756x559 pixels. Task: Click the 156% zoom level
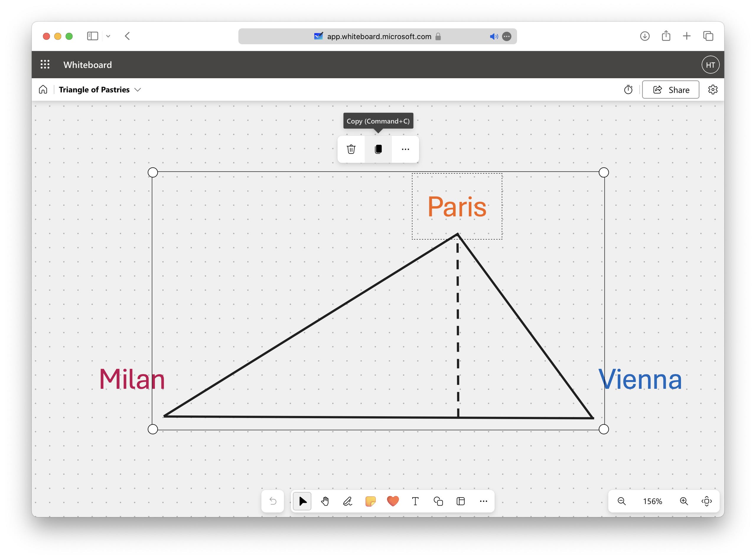click(652, 501)
